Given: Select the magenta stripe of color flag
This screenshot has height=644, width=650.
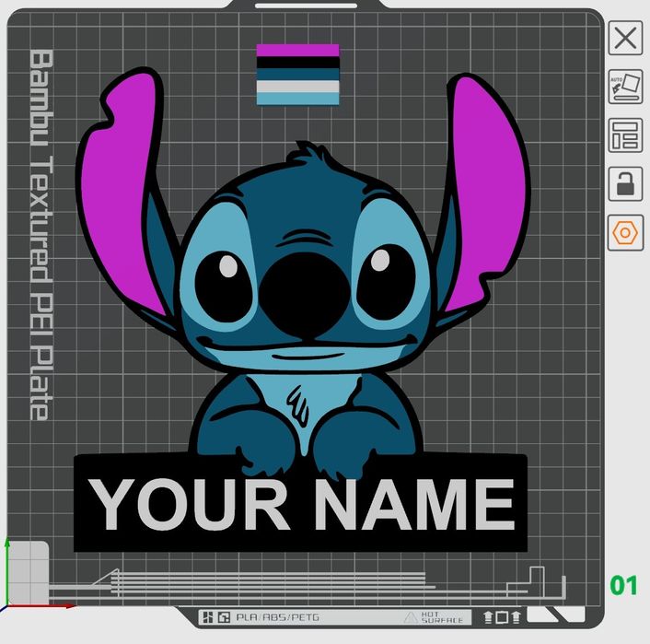Looking at the screenshot, I should tap(297, 50).
